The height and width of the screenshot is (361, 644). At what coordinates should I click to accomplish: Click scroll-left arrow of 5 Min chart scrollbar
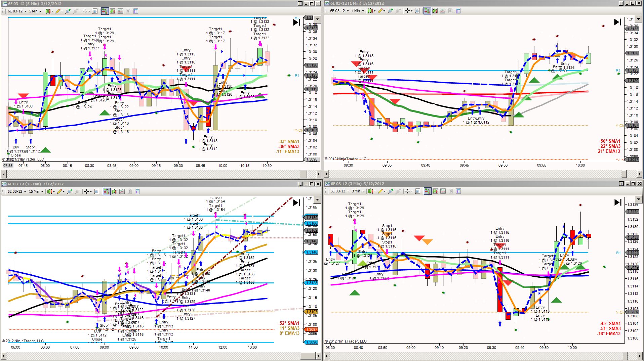(4, 174)
